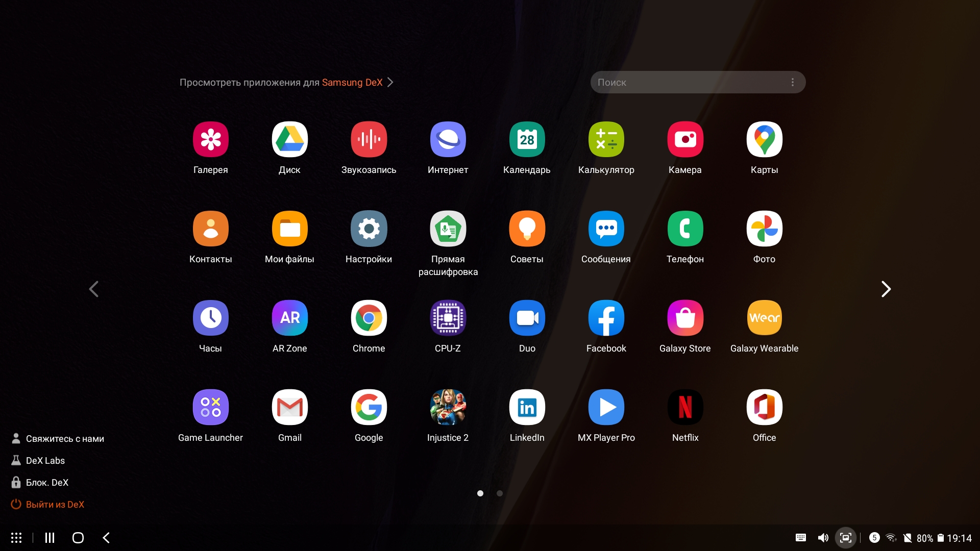Select Блок. DeX lock option

tap(46, 483)
